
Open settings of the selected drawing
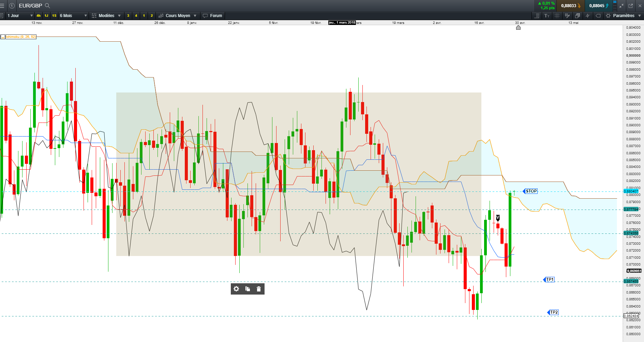pos(236,289)
